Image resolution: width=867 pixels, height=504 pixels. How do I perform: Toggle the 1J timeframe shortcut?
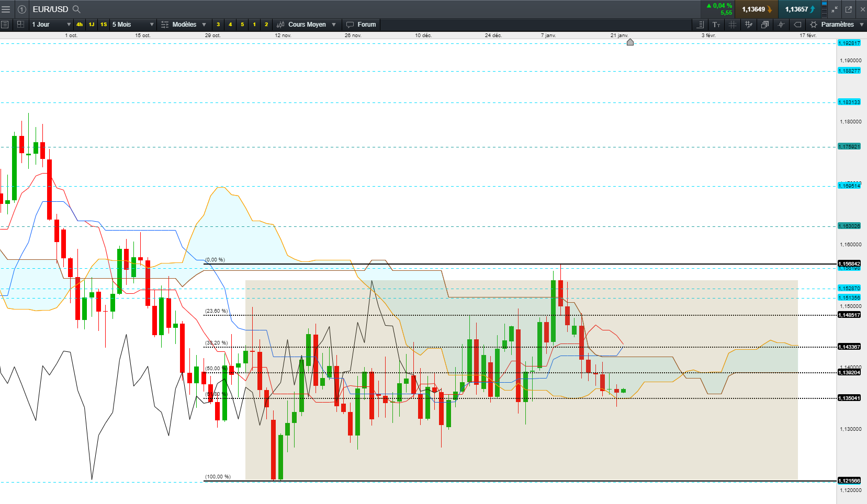[x=92, y=25]
